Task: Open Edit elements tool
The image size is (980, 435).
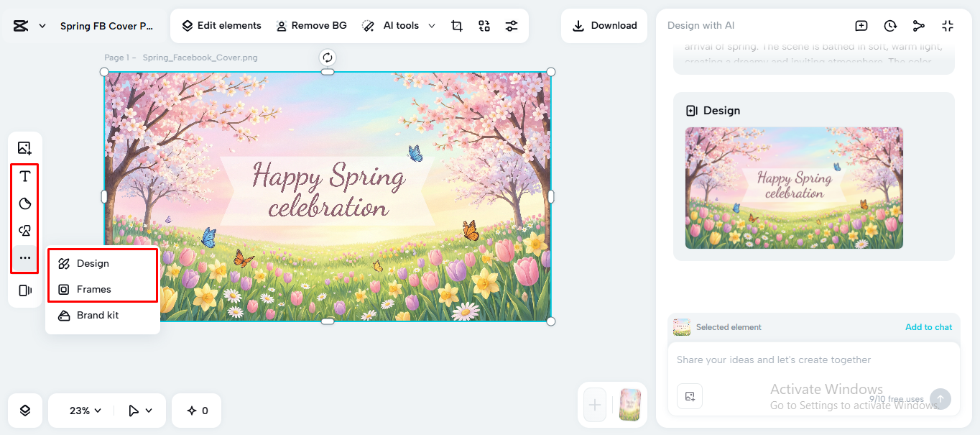Action: tap(221, 26)
